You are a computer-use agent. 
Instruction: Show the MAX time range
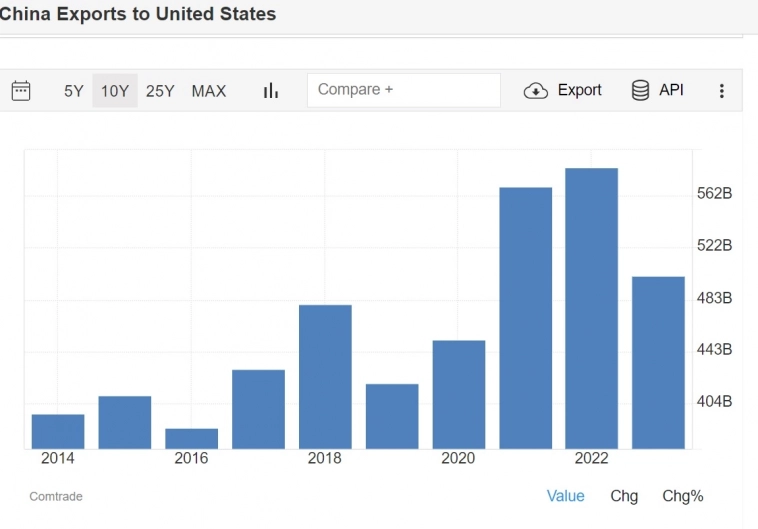click(209, 90)
